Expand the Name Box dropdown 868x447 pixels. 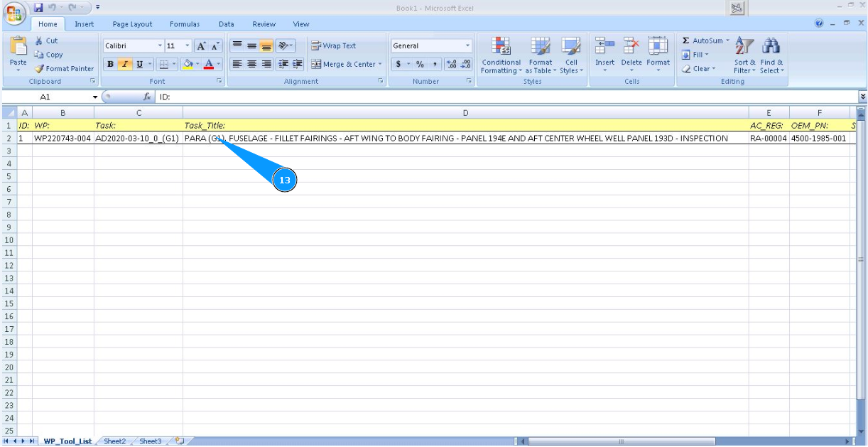tap(95, 96)
